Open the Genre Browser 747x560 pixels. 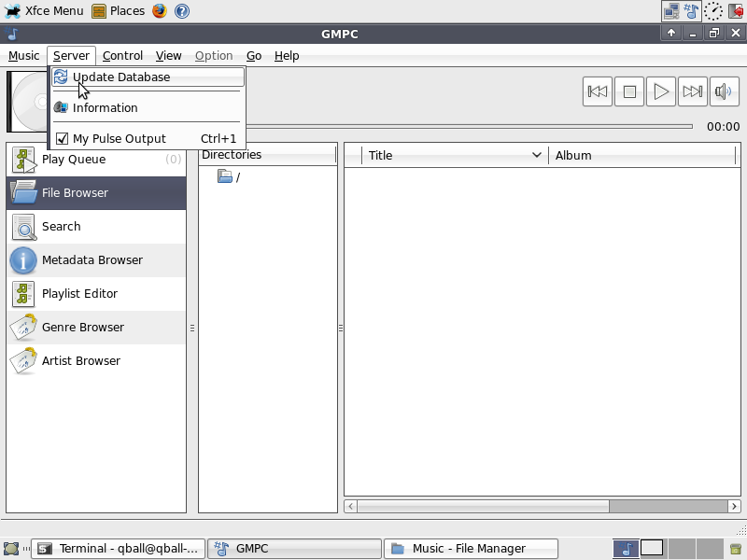pos(96,328)
